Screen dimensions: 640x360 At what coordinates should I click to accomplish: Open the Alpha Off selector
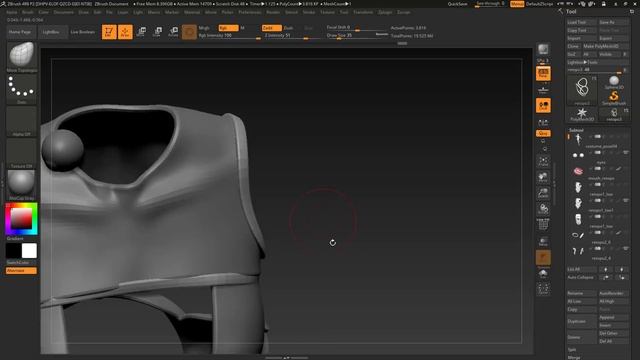22,120
